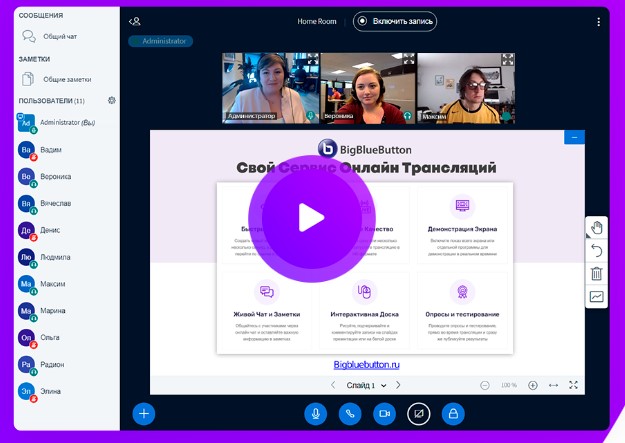
Task: Click the screen share button
Action: (418, 413)
